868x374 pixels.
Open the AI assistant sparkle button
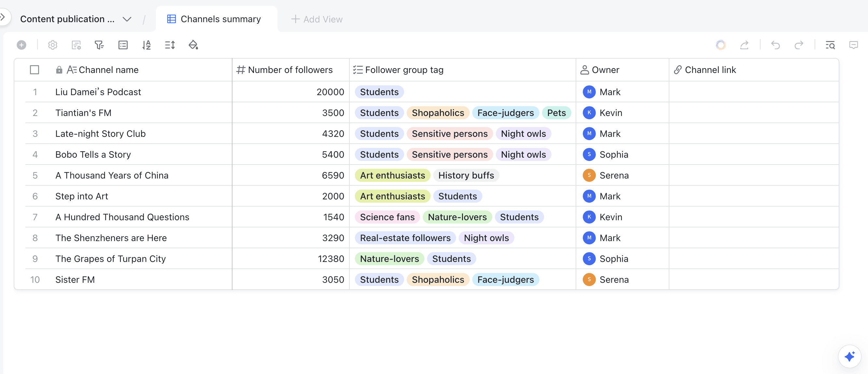tap(849, 356)
